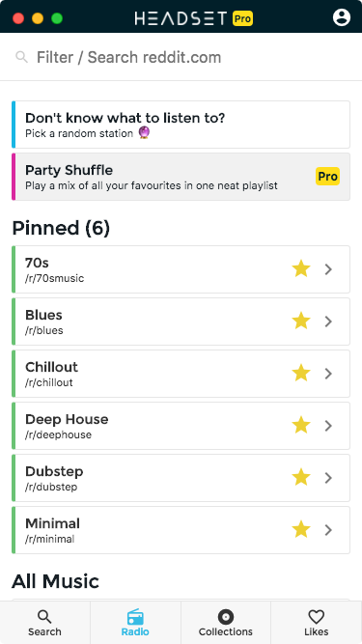Toggle the star on Blues station
Viewport: 362px width, 644px height.
click(301, 322)
